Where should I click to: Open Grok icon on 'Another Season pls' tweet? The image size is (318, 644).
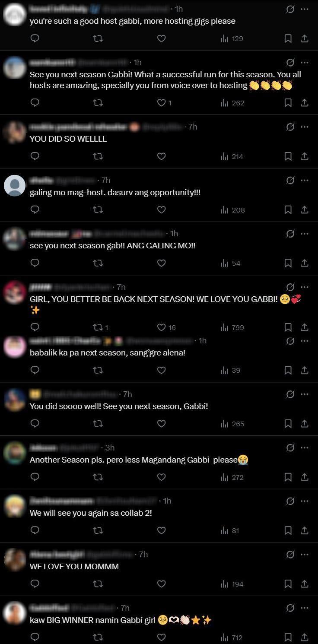[290, 447]
